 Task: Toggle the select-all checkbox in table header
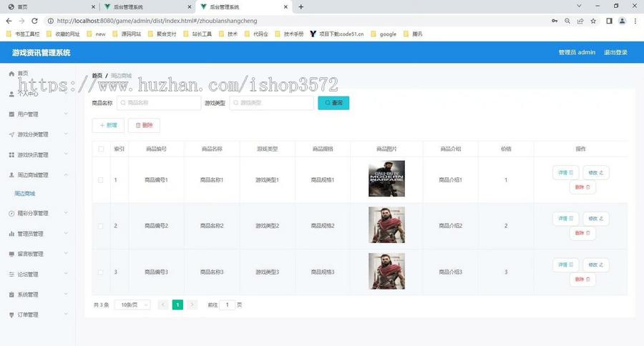(101, 149)
